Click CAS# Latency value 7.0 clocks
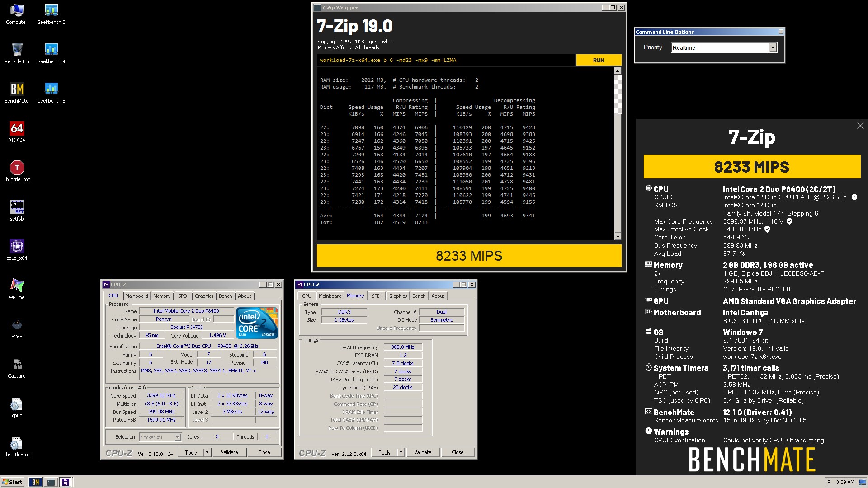Image resolution: width=868 pixels, height=488 pixels. pyautogui.click(x=403, y=363)
